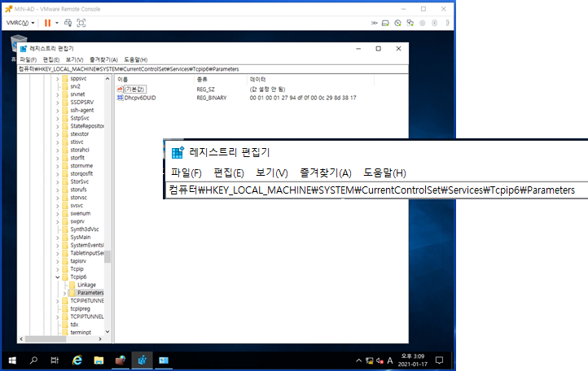
Task: Enter full screen mode in VMRC toolbar
Action: pyautogui.click(x=81, y=23)
